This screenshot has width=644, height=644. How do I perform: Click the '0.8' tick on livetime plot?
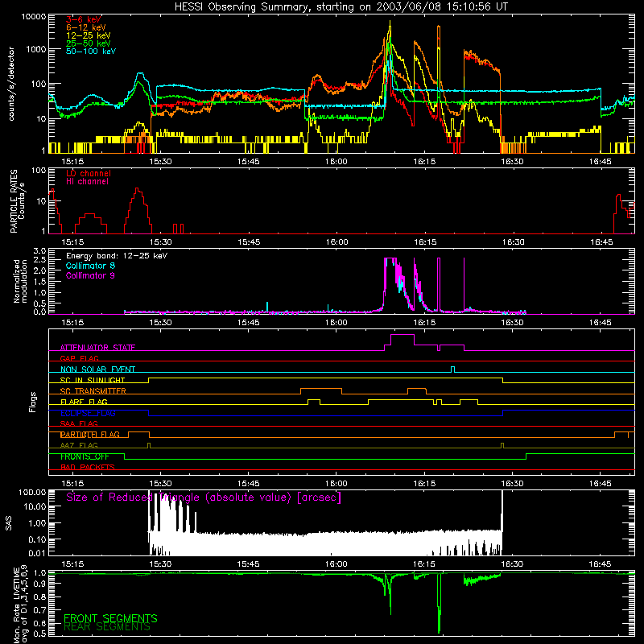tap(39, 597)
